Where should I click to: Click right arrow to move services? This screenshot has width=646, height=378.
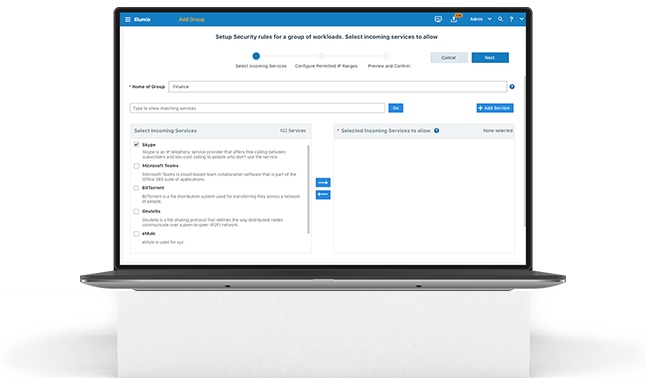pos(323,182)
